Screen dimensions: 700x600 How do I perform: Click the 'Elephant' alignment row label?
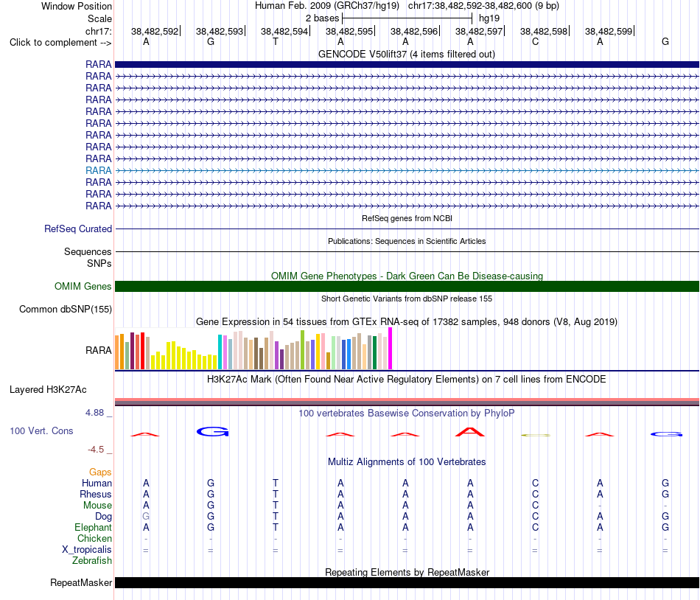point(93,527)
